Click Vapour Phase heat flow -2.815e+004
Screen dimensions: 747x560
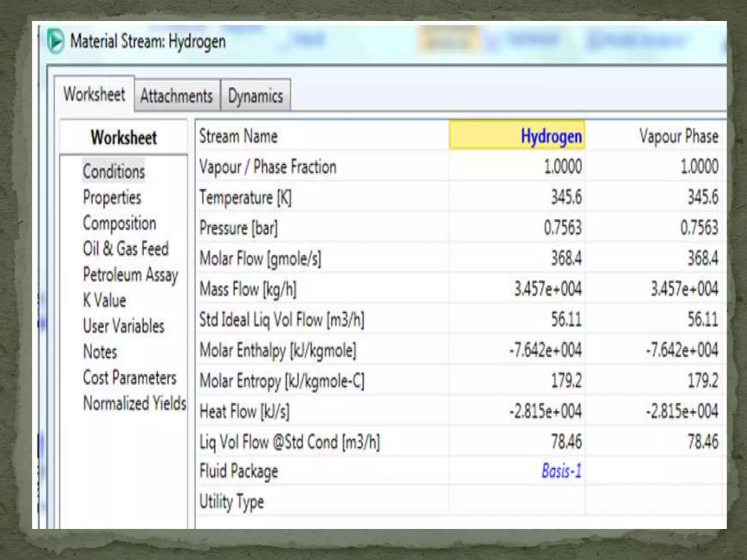pos(682,411)
